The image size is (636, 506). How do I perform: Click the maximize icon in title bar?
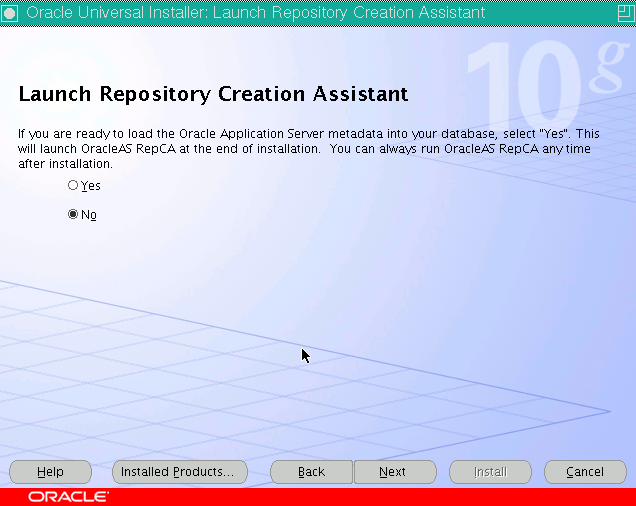[x=626, y=13]
